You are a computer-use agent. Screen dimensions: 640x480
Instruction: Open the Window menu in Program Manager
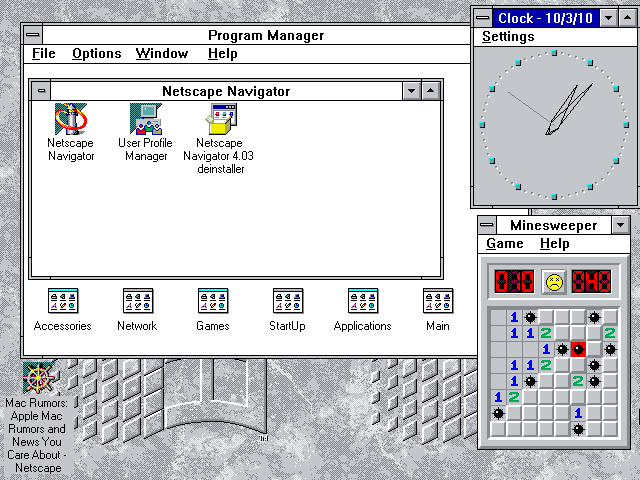[162, 53]
